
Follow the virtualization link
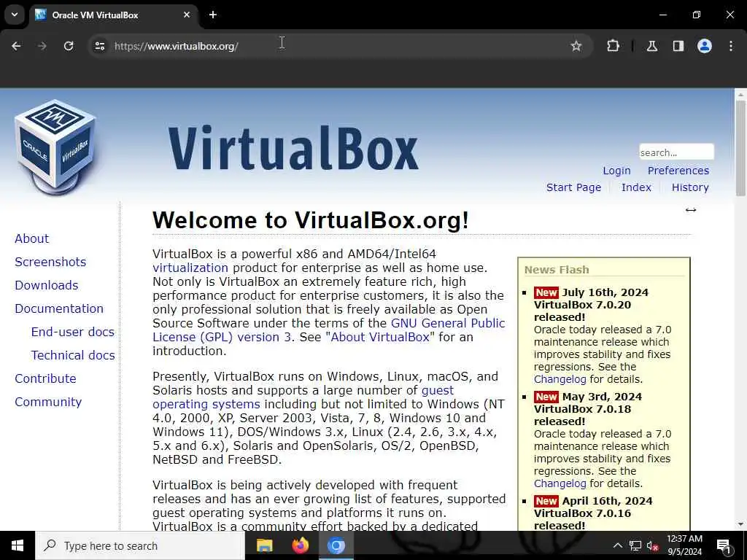tap(190, 268)
